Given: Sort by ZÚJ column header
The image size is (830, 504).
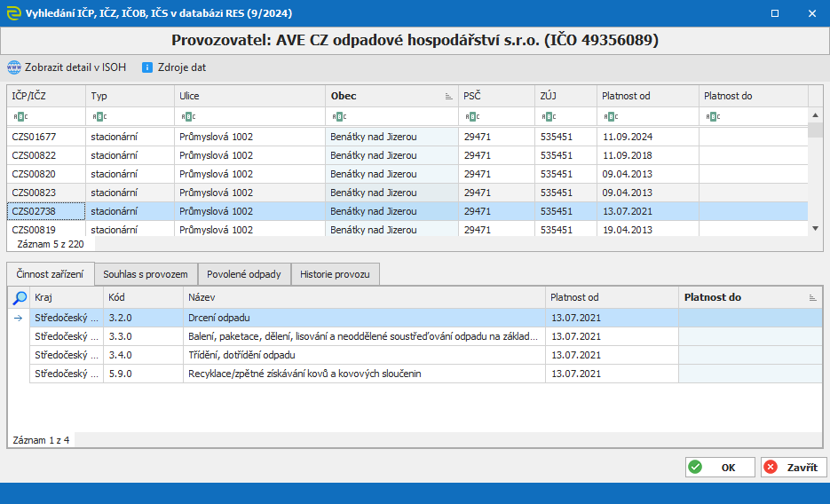Looking at the screenshot, I should (565, 96).
